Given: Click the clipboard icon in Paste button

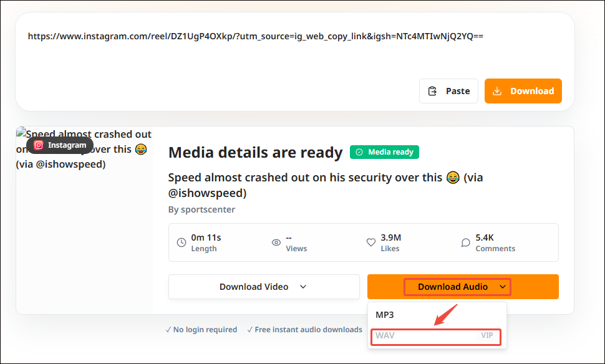Looking at the screenshot, I should (x=432, y=91).
